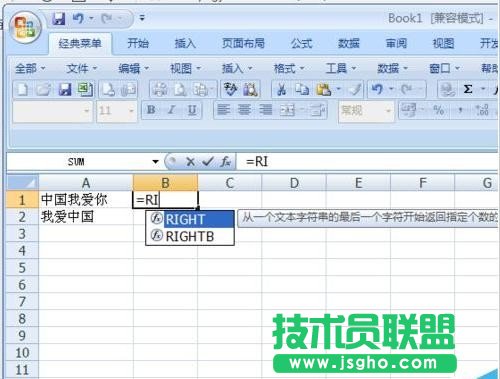Open the font name dropdown
The height and width of the screenshot is (379, 500).
[x=87, y=111]
